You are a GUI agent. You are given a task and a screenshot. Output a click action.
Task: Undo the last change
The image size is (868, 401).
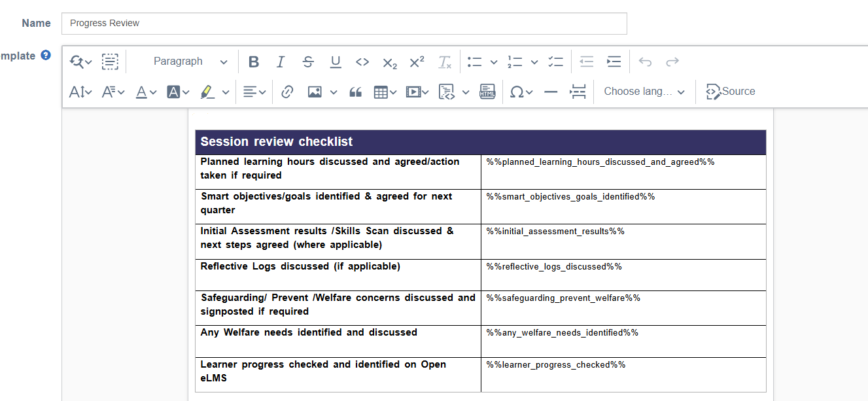point(646,61)
